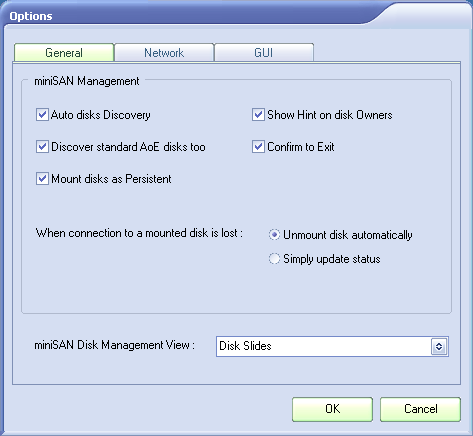Select Unmount disk automatically radio button
This screenshot has height=436, width=473.
pos(274,235)
